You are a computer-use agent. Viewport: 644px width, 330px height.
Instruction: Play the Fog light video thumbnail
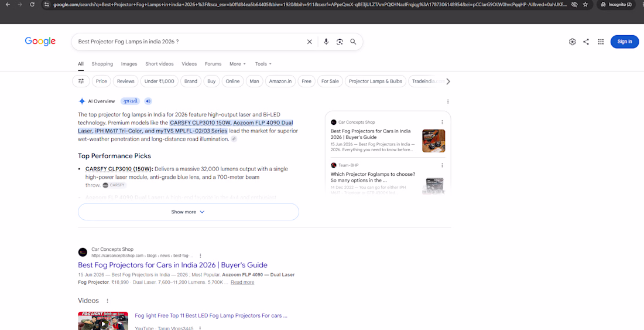click(x=102, y=321)
